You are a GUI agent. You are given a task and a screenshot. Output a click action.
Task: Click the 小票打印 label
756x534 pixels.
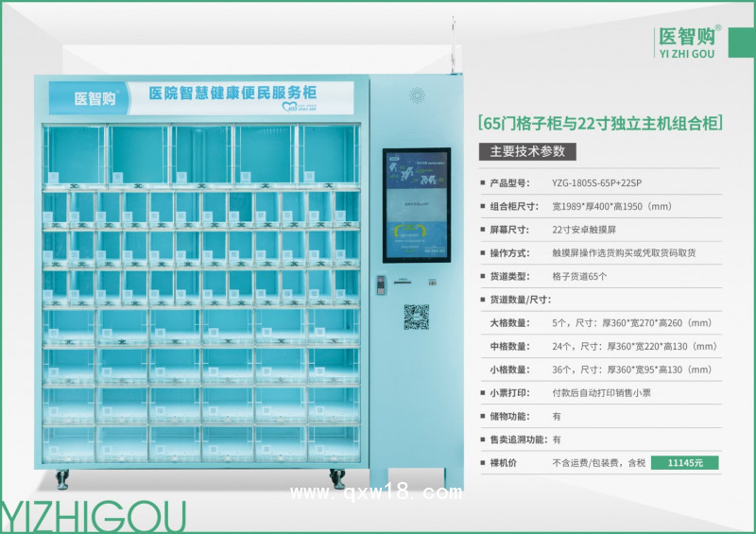509,392
